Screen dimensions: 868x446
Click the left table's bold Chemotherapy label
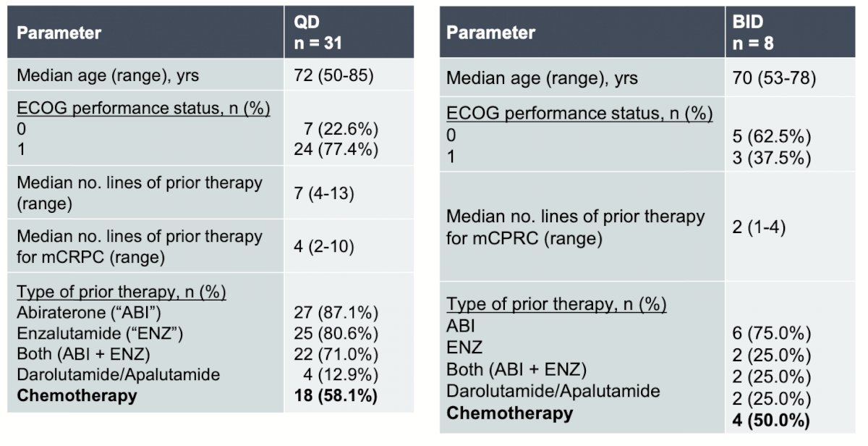coord(76,396)
